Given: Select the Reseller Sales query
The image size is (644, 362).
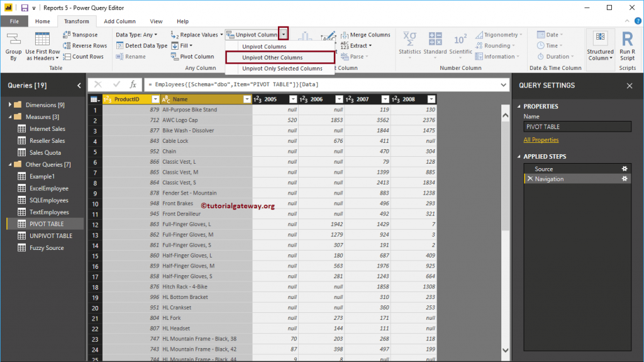Looking at the screenshot, I should click(47, 140).
